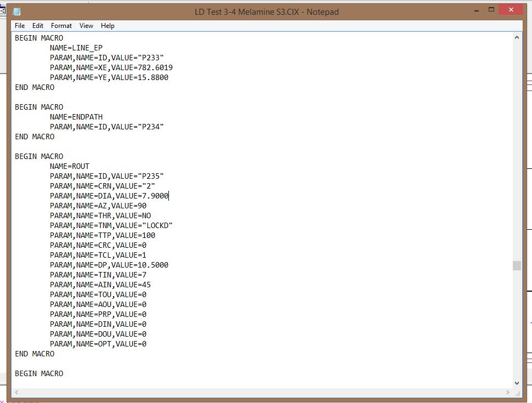Click the line with VALUE="P233"
The width and height of the screenshot is (532, 403).
pos(106,58)
